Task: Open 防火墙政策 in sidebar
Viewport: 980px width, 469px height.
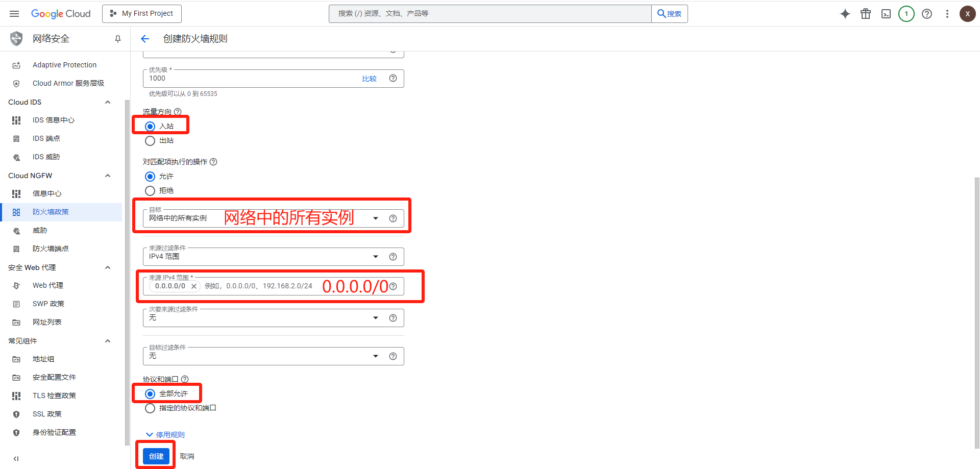Action: (61, 212)
